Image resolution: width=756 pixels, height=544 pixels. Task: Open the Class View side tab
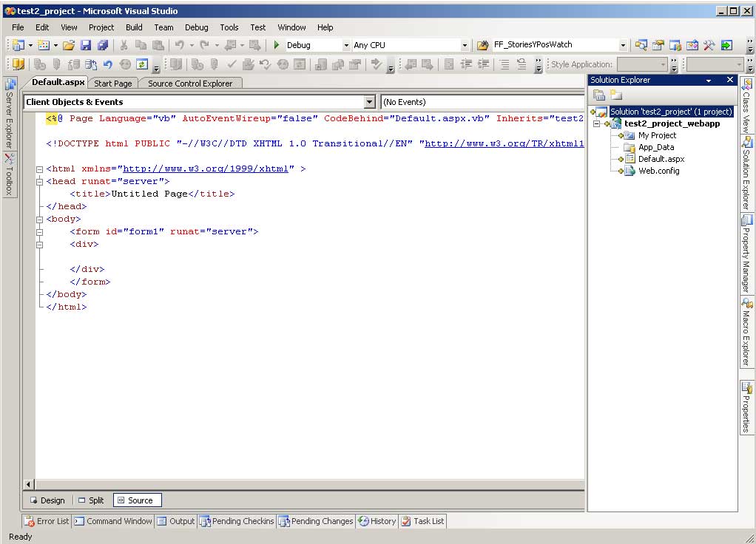[746, 106]
